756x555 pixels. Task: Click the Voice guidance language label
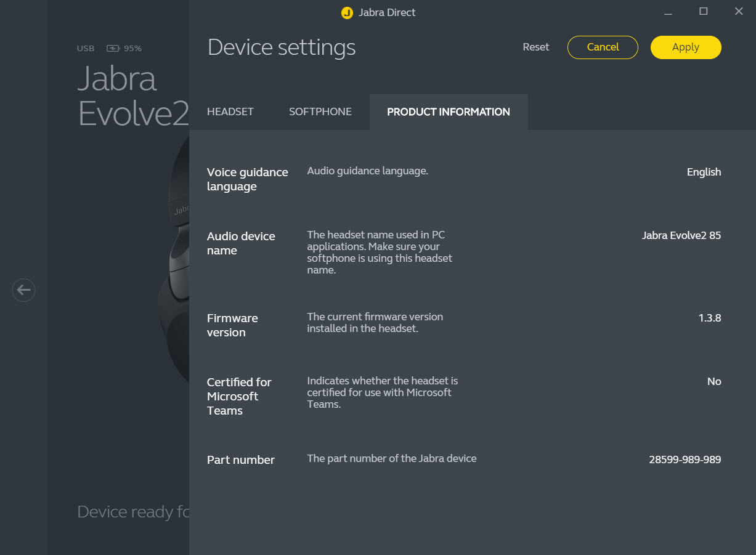248,179
